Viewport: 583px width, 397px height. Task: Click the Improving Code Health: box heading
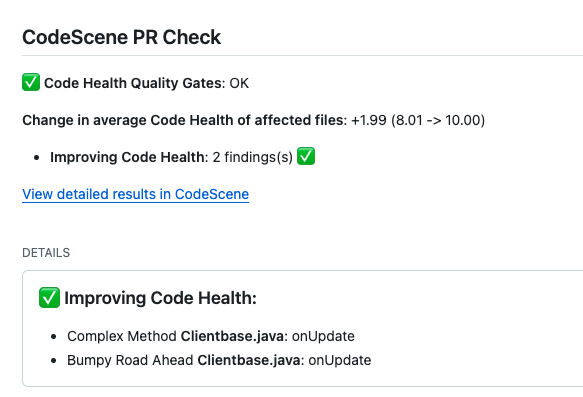[161, 298]
